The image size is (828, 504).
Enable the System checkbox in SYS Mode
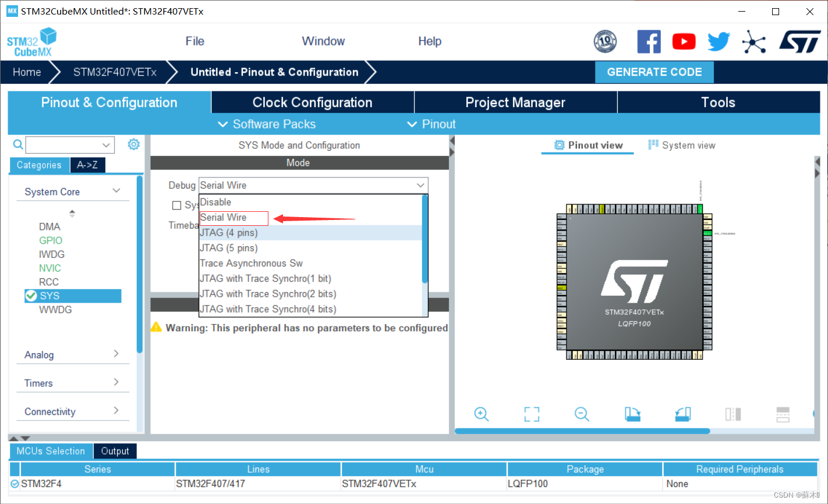coord(177,205)
